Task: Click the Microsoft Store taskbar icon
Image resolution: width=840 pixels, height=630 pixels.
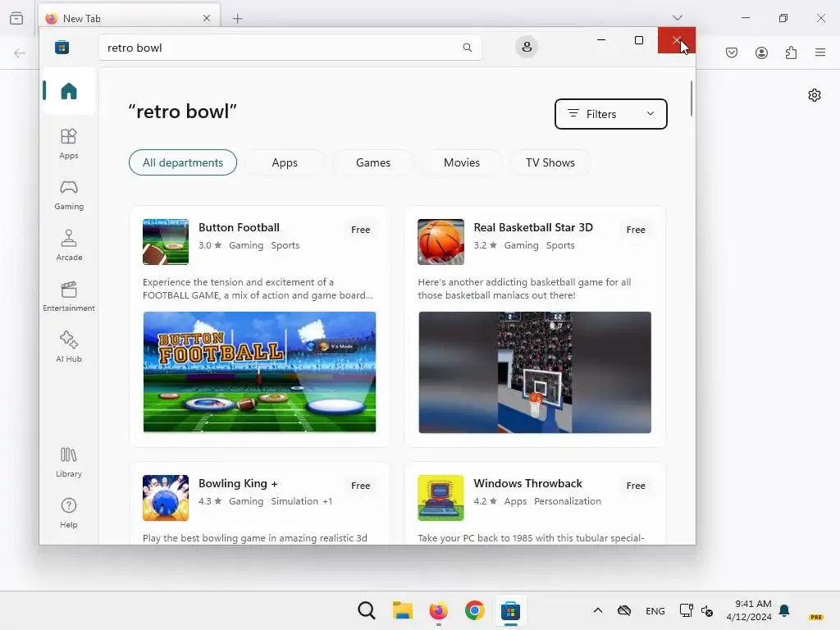Action: click(x=510, y=610)
